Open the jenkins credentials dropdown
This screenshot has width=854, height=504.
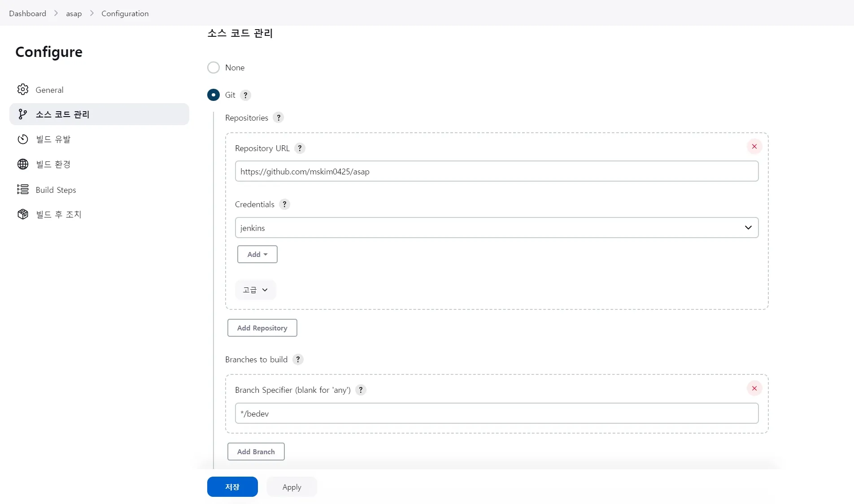tap(497, 228)
